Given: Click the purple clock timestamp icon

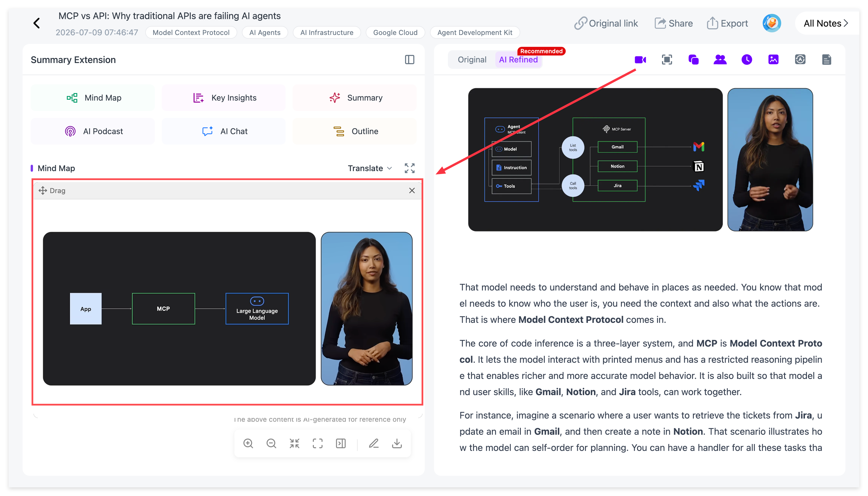Looking at the screenshot, I should pos(747,60).
